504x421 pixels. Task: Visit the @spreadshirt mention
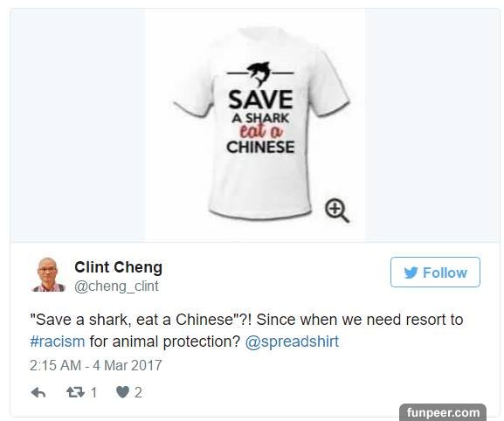292,342
